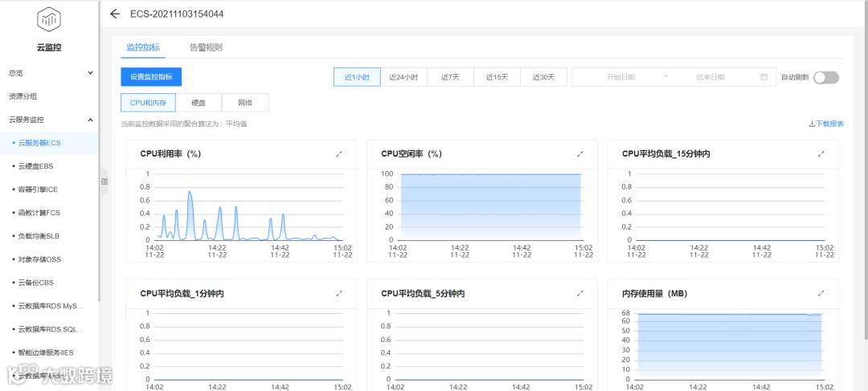Click the 云监控 title text

pos(49,47)
